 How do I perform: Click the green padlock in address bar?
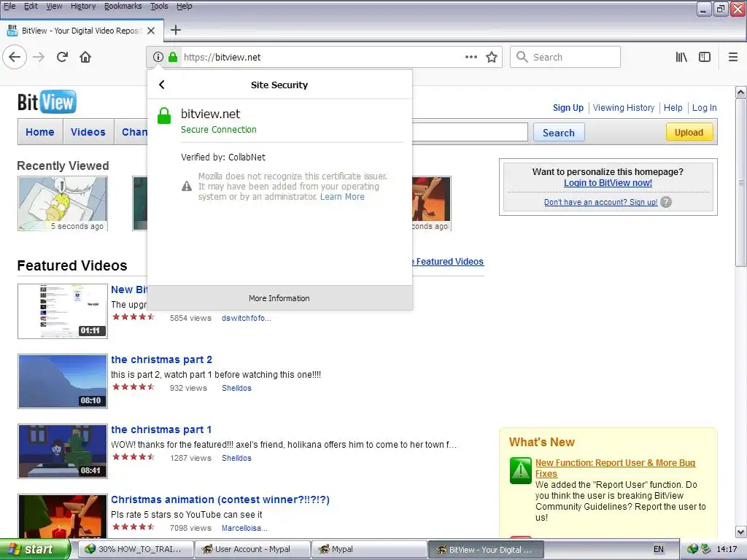(173, 57)
